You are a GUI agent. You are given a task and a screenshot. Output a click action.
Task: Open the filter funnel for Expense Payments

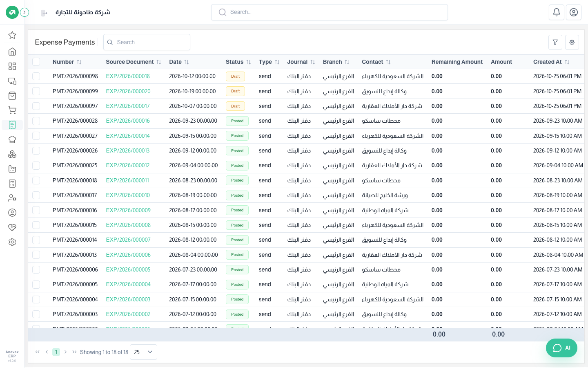coord(555,42)
